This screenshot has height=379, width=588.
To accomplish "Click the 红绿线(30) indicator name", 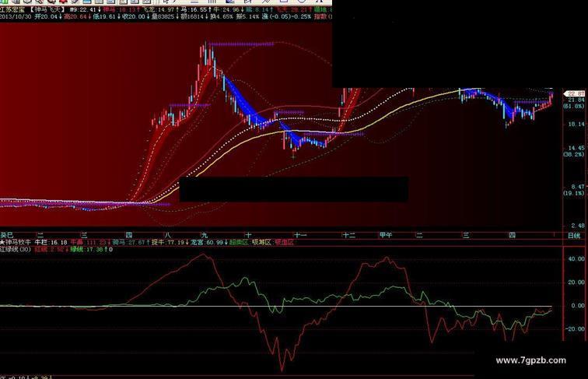I will pos(16,249).
